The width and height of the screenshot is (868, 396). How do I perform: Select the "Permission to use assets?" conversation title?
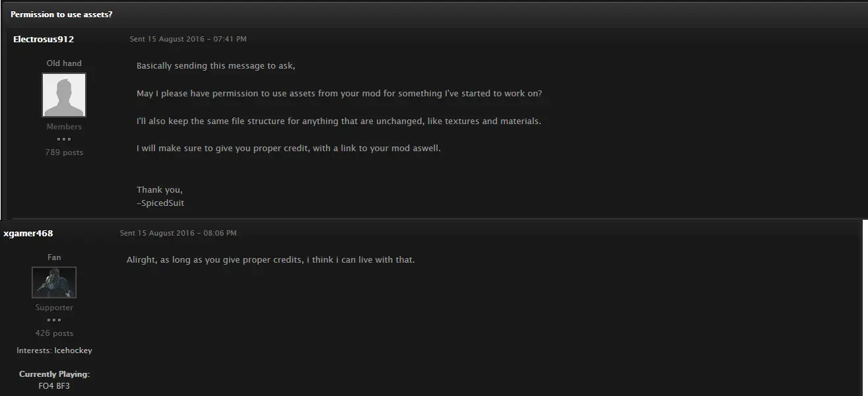[x=61, y=14]
